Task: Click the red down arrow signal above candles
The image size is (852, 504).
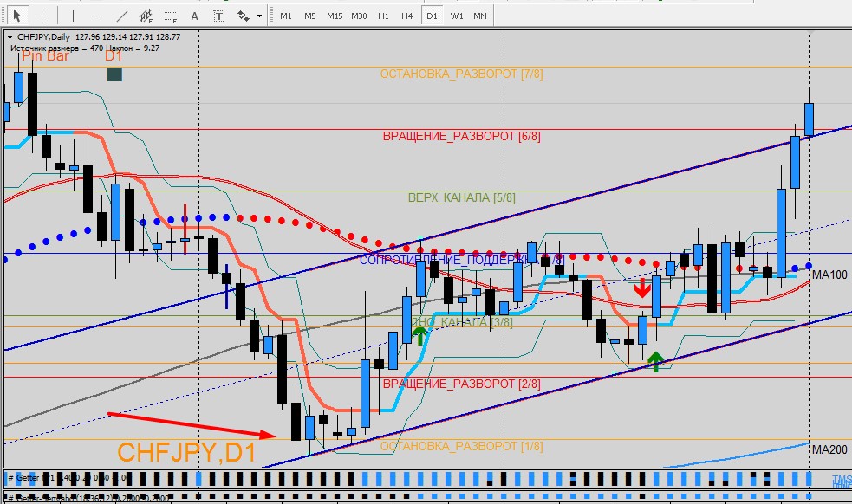Action: tap(642, 288)
